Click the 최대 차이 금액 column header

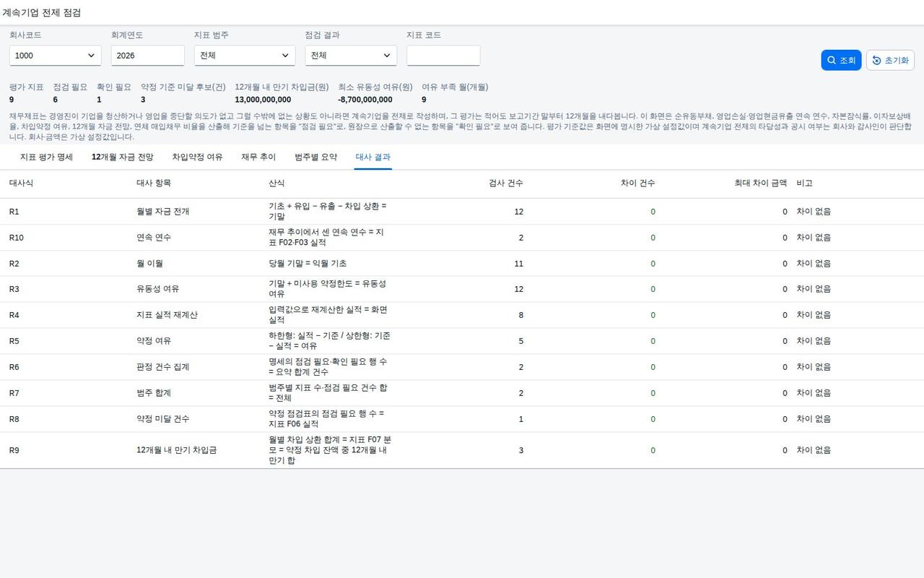tap(761, 184)
